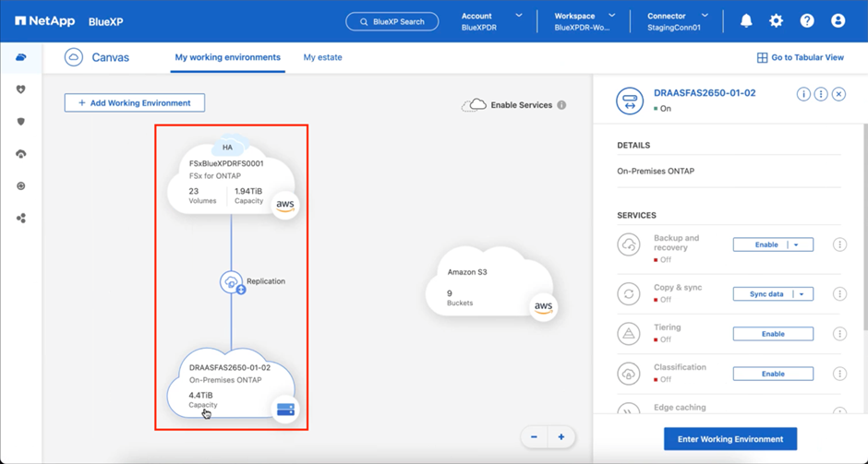Screen dimensions: 868x464
Task: Open the settings gear icon
Action: click(776, 21)
